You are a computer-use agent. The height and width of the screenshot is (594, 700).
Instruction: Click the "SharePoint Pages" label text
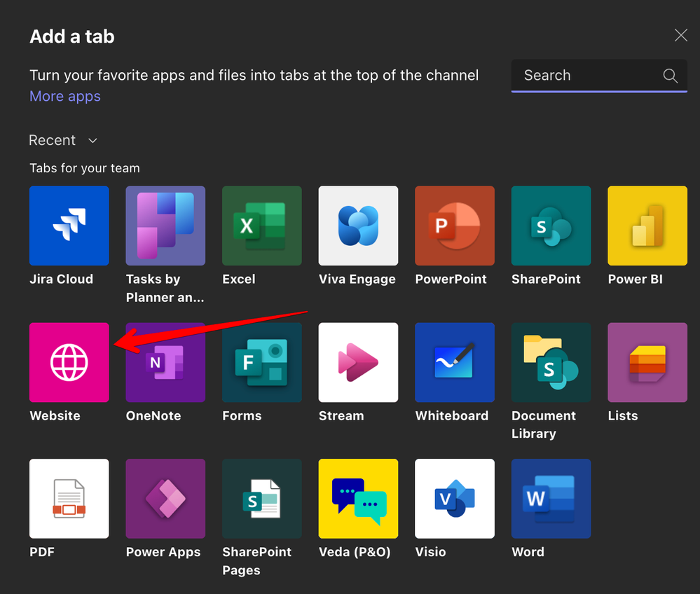(x=256, y=561)
